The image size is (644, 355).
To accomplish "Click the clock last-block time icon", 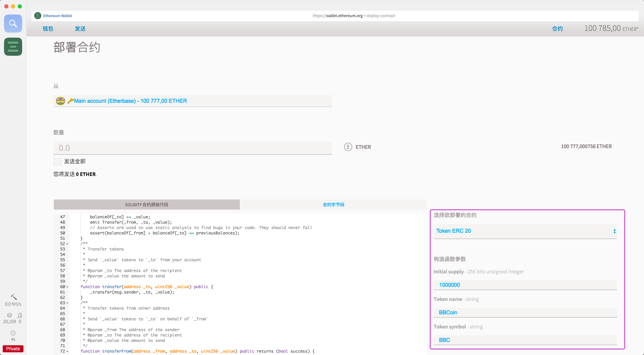I will 13,333.
